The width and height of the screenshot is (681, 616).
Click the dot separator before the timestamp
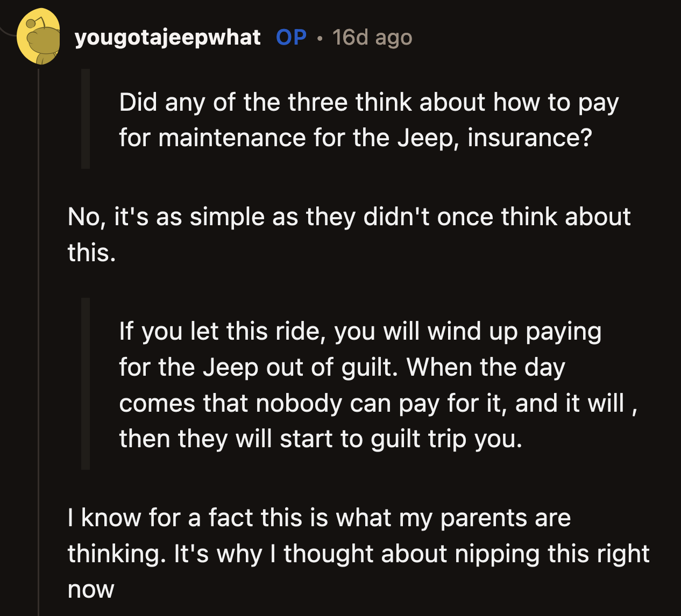click(x=320, y=39)
